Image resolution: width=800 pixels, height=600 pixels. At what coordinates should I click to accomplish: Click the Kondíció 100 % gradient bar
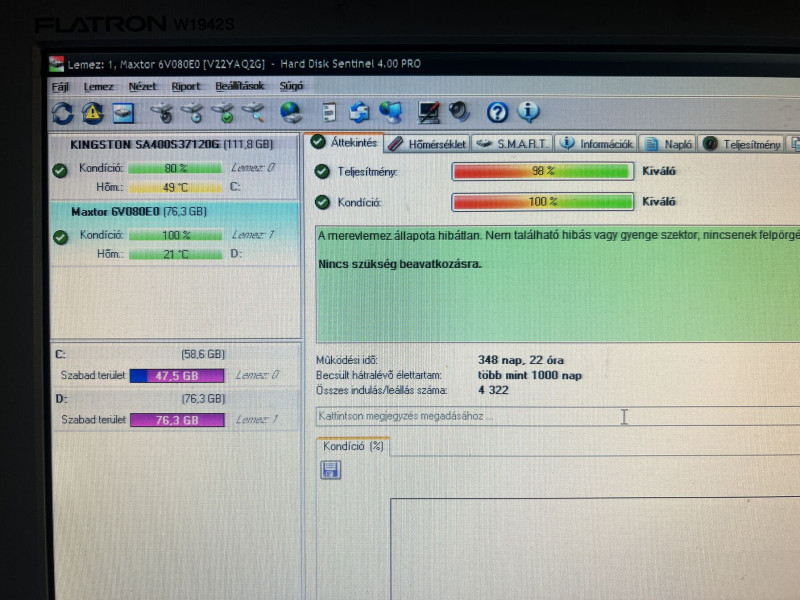[x=542, y=202]
